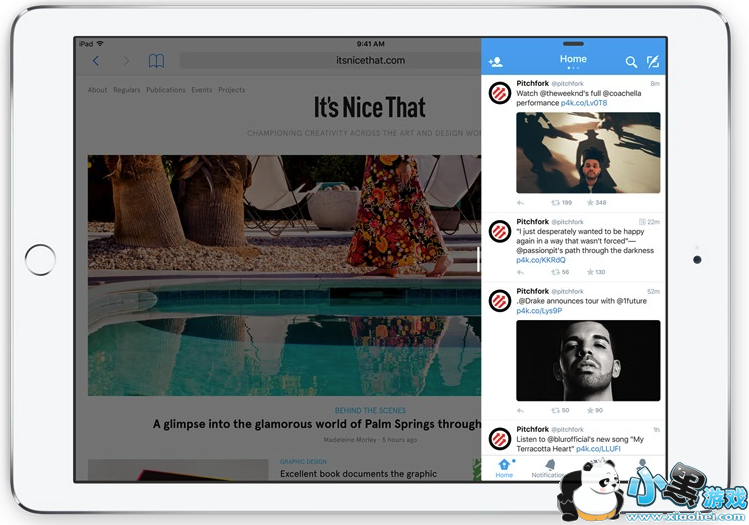This screenshot has width=749, height=525.
Task: Open Safari bookmarks book icon
Action: click(x=156, y=61)
